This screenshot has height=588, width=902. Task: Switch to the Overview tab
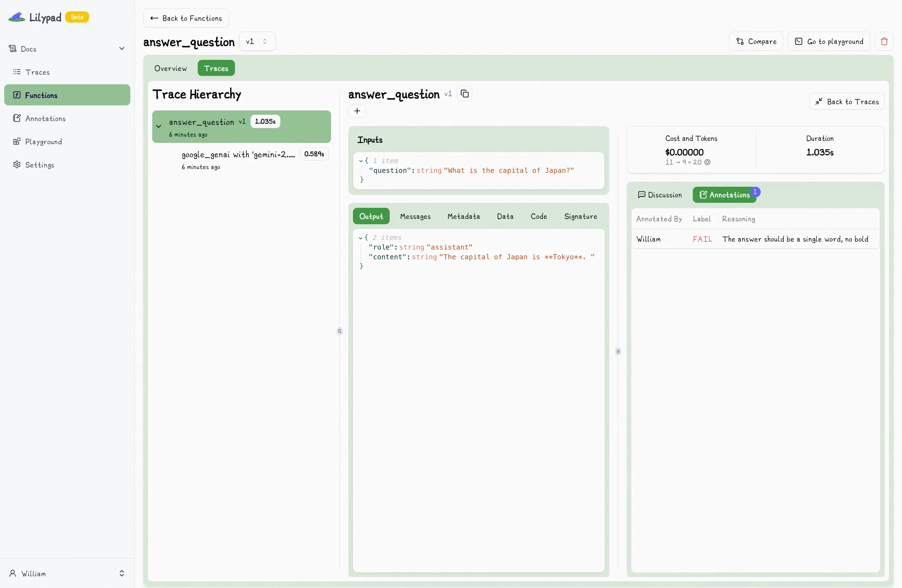170,68
